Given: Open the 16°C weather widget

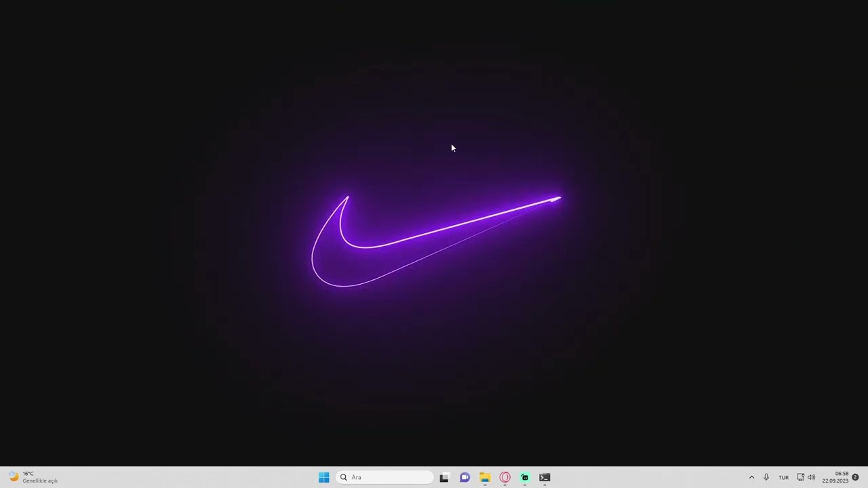Looking at the screenshot, I should coord(33,477).
